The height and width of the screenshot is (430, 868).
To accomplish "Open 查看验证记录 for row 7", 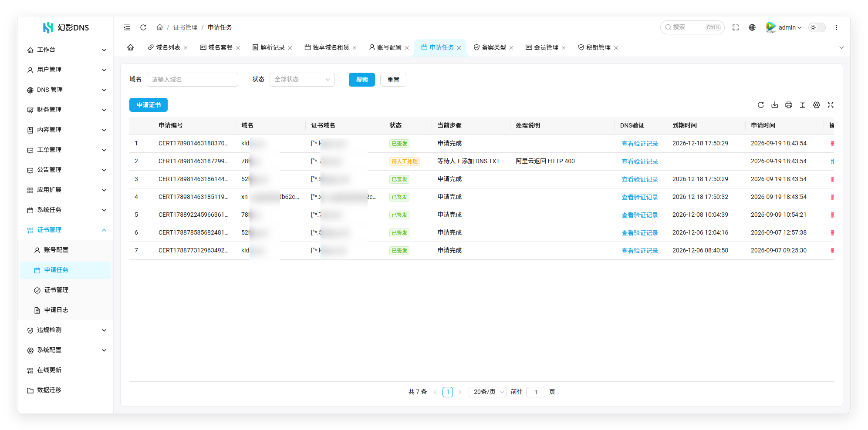I will pos(640,251).
